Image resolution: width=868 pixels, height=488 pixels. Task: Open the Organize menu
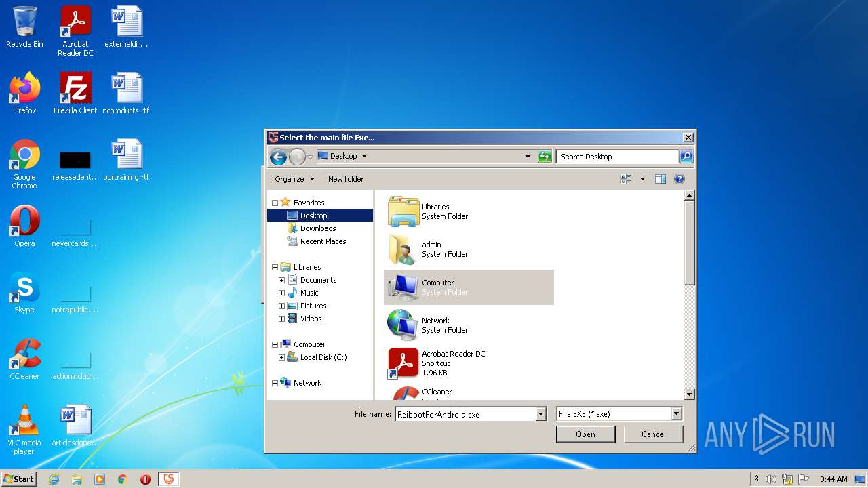point(295,179)
